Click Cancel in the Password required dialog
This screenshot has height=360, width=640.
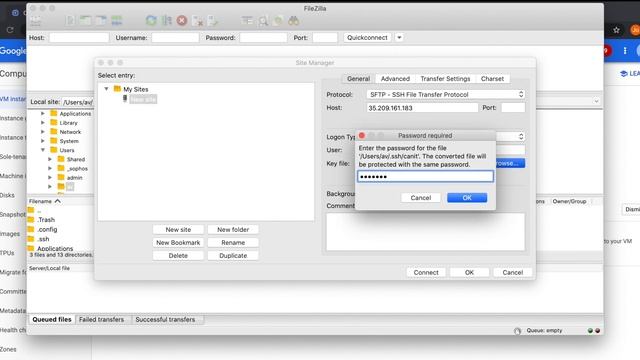click(x=421, y=198)
